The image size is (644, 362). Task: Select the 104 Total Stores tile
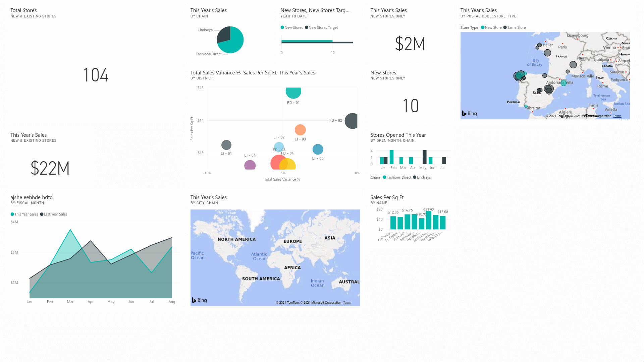96,75
